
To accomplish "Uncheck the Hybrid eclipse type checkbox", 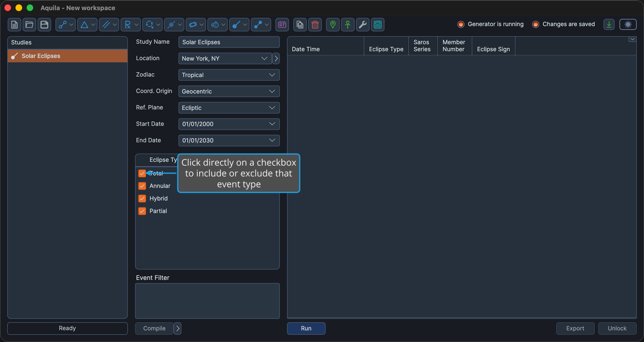I will point(142,199).
